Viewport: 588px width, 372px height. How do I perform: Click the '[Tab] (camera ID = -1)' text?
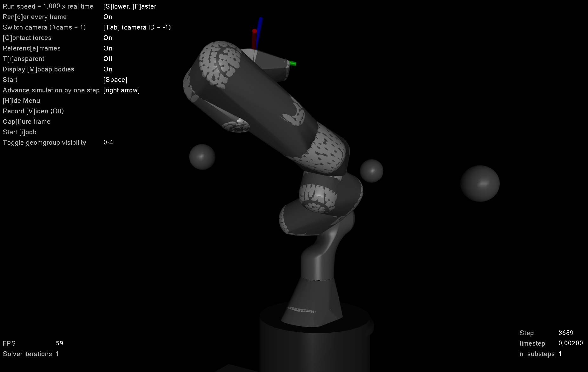(x=137, y=27)
